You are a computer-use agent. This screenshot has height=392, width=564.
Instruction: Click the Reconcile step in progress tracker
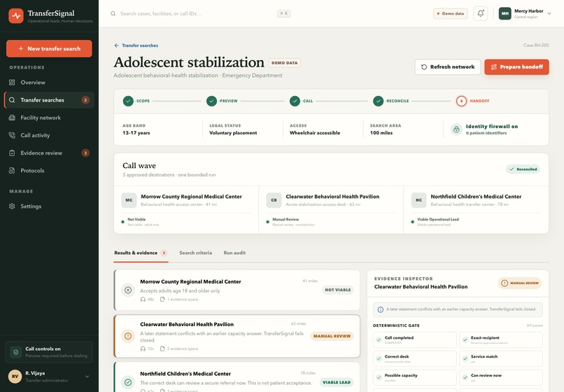(391, 101)
